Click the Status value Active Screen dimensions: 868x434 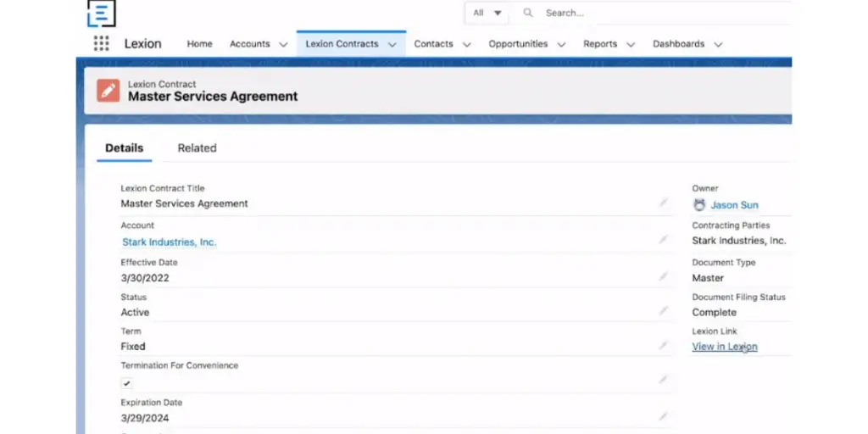pos(135,312)
